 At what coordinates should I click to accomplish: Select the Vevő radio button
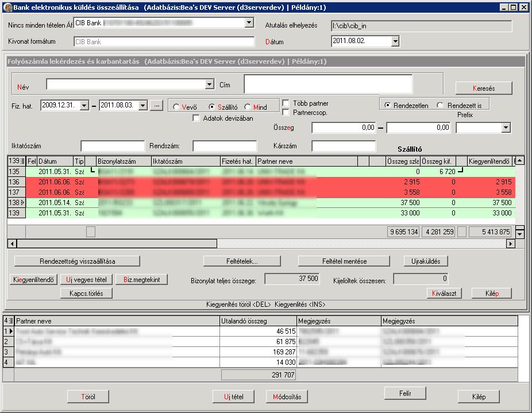(176, 107)
